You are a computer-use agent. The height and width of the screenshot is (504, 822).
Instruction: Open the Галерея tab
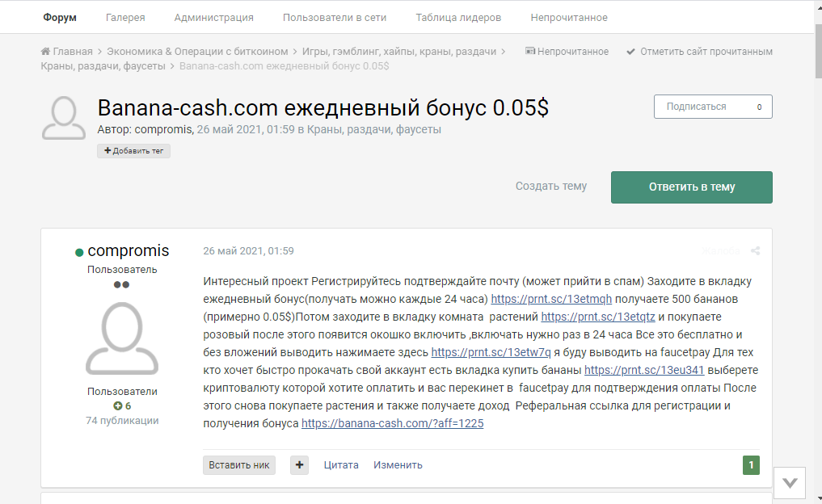click(x=125, y=17)
